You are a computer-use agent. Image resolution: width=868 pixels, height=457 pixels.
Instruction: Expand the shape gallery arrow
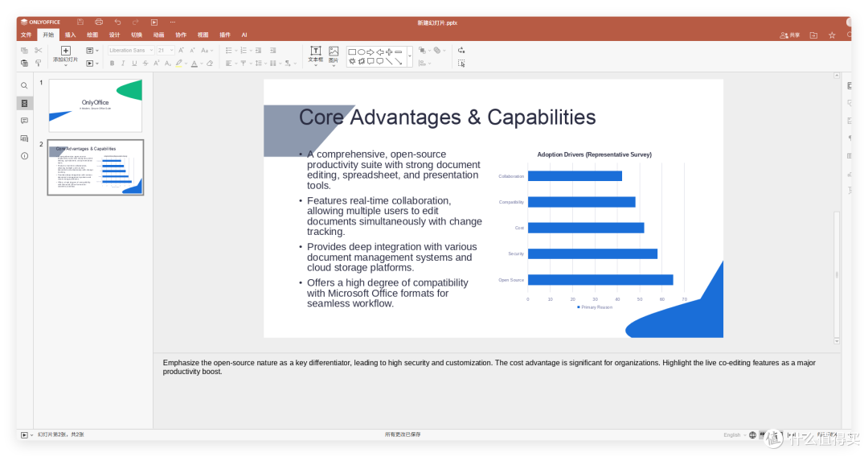(410, 56)
